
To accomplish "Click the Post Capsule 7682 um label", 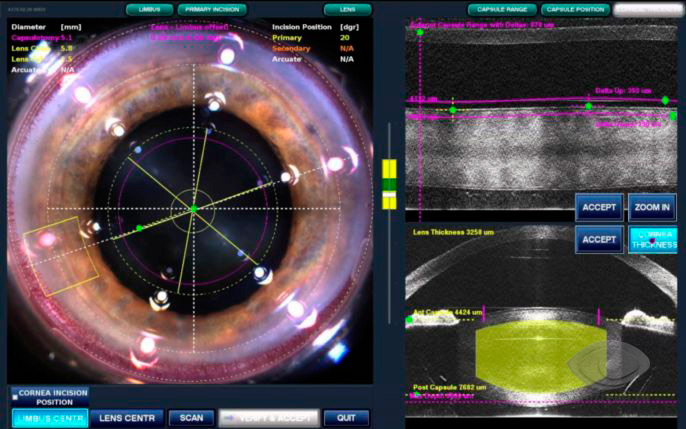I will 450,387.
